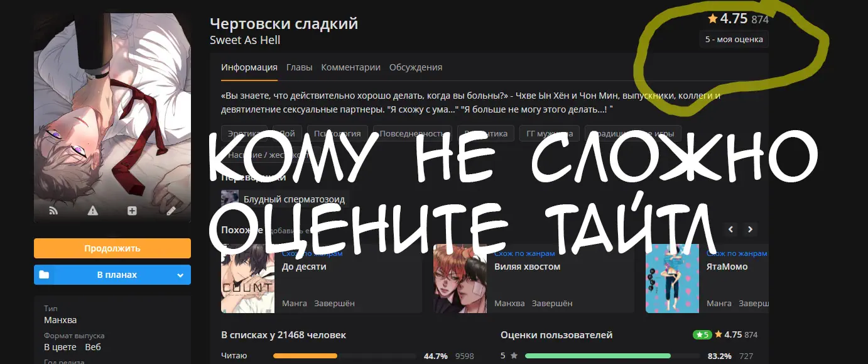
Task: Click the folder icon on blue button
Action: tap(44, 275)
